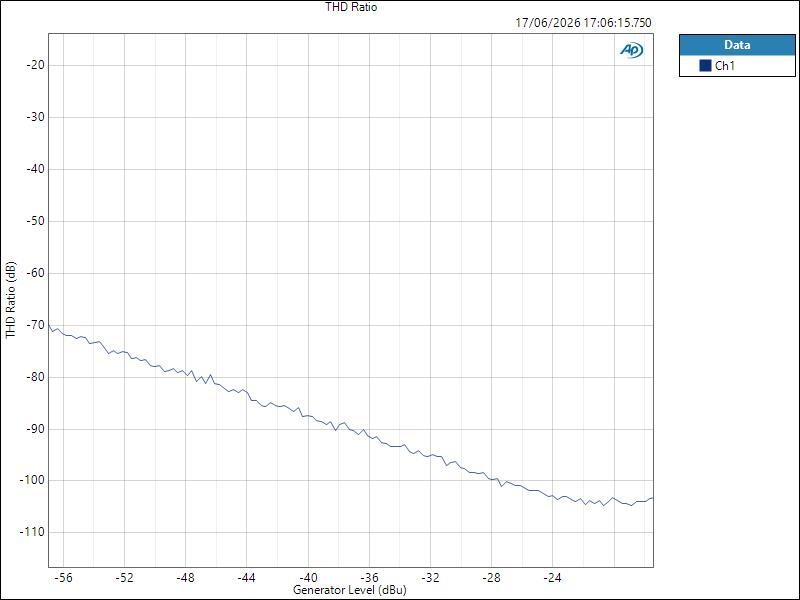Click the -110 Y-axis tick label
Screen dimensions: 800x600
pos(33,532)
